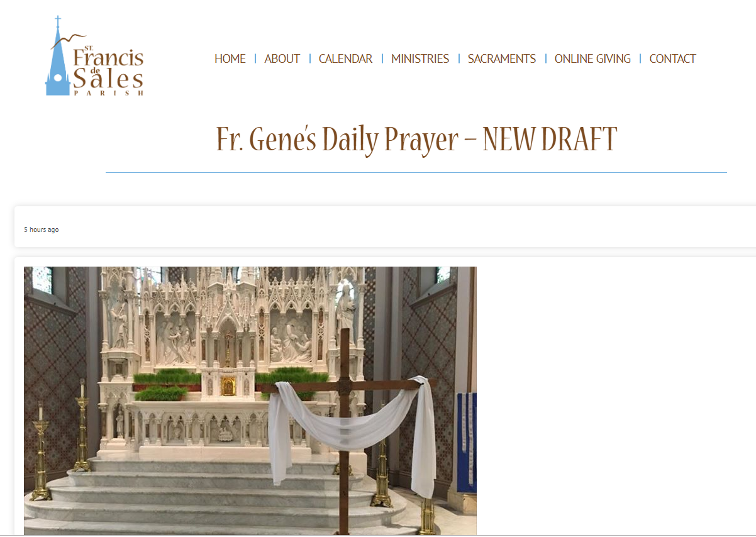Click the gold tabernacle door in the photo
Viewport: 756px width, 537px height.
228,385
